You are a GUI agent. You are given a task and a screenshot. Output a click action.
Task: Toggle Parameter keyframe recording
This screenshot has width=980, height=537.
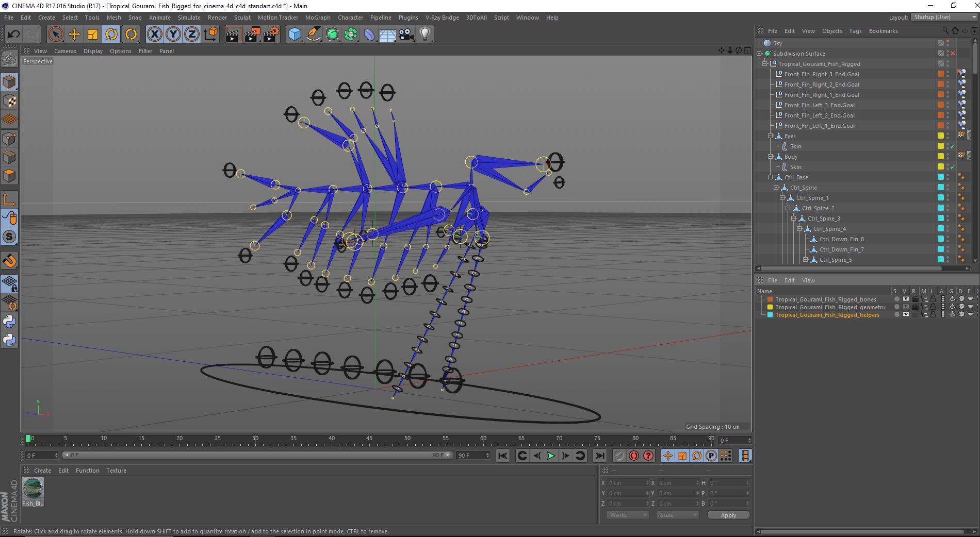pyautogui.click(x=711, y=456)
